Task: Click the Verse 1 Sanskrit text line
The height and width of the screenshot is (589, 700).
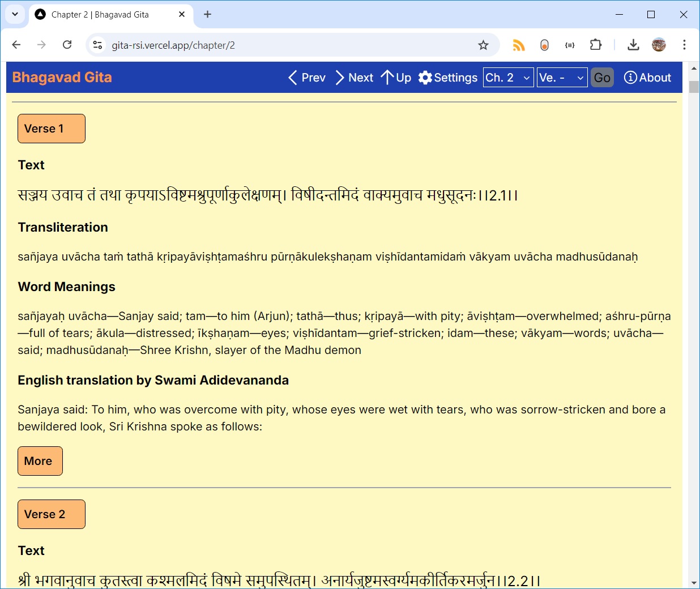Action: tap(268, 195)
